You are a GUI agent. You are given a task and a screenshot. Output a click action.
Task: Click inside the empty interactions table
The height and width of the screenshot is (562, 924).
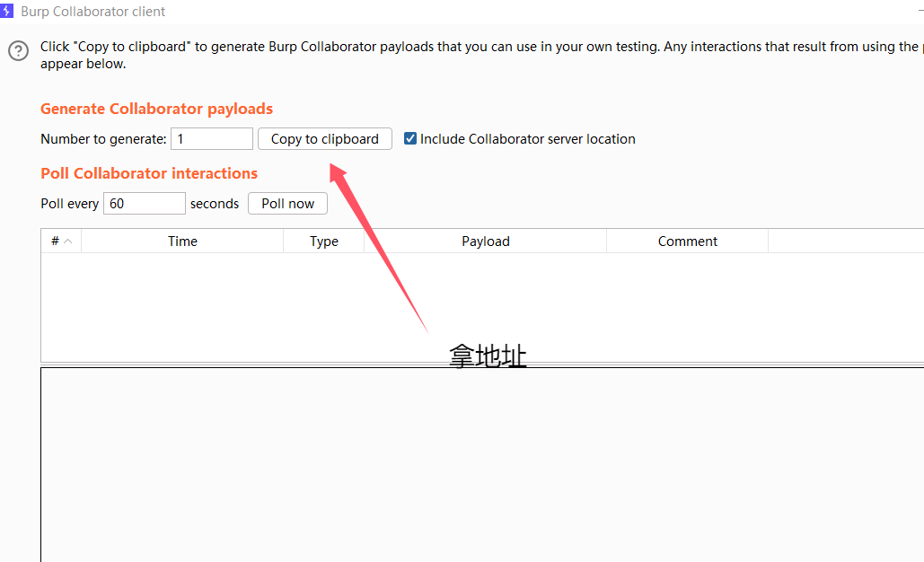coord(269,305)
